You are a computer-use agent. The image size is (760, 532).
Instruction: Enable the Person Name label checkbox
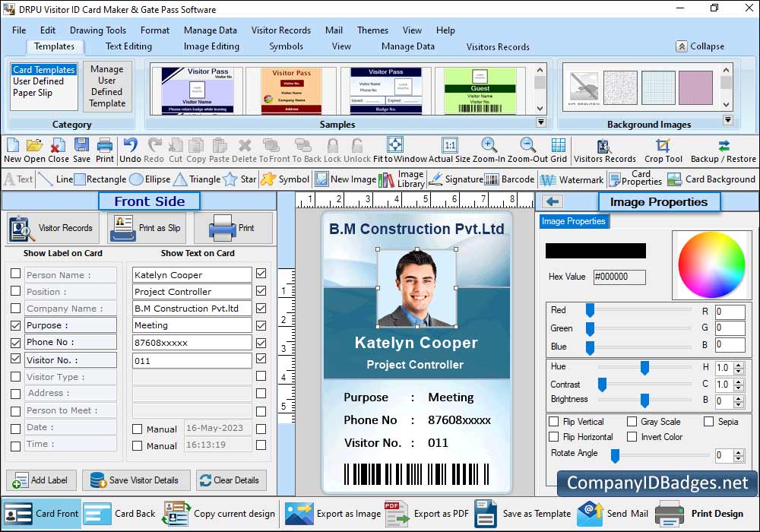[x=15, y=274]
